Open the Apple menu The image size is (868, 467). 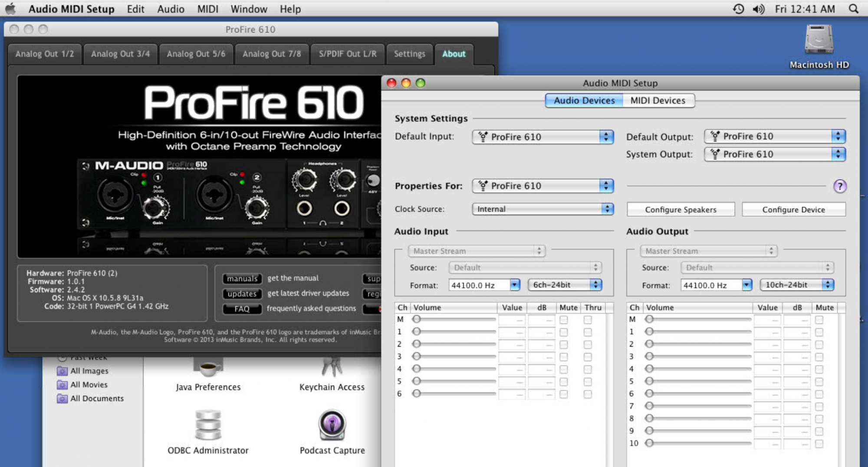(10, 9)
